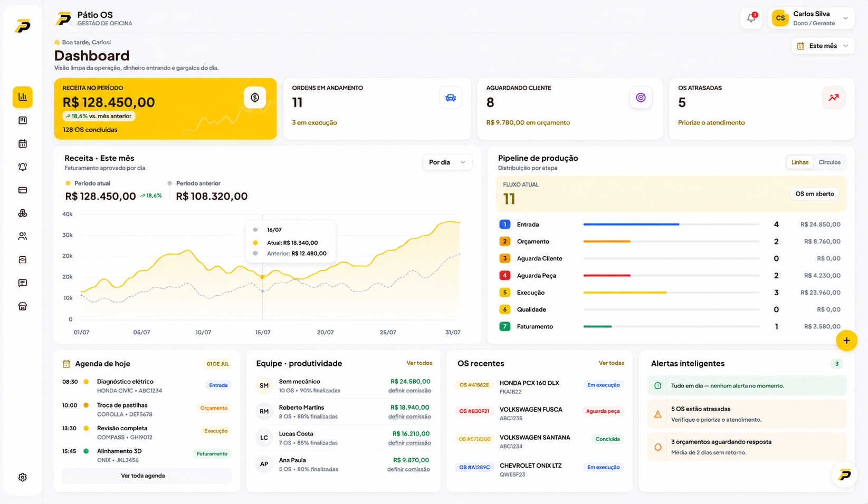Click the warning triangle alert icon
The image size is (868, 504).
click(657, 414)
